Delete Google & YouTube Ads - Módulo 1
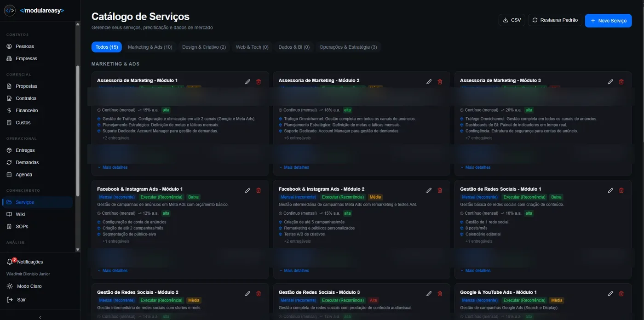644x320 pixels. (x=621, y=293)
